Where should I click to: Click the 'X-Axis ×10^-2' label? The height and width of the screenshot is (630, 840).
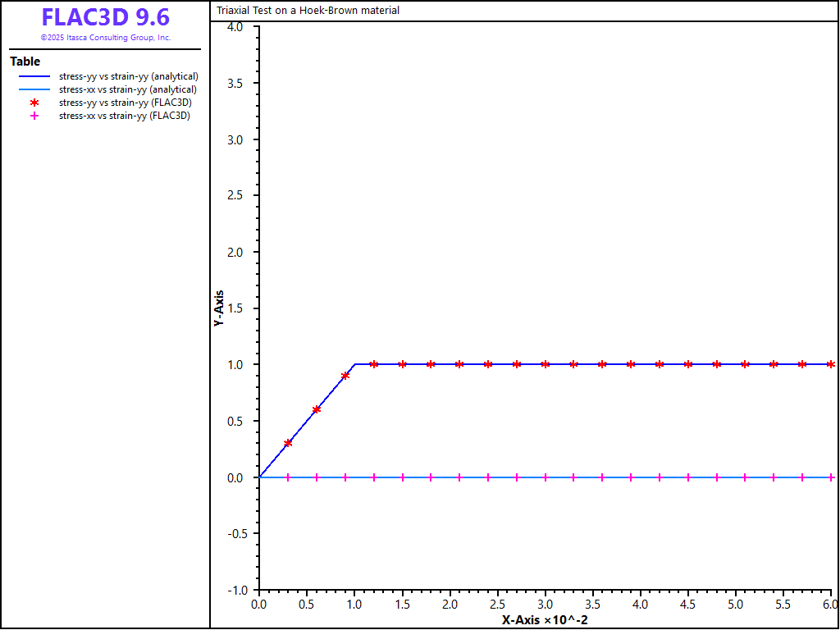(x=545, y=619)
